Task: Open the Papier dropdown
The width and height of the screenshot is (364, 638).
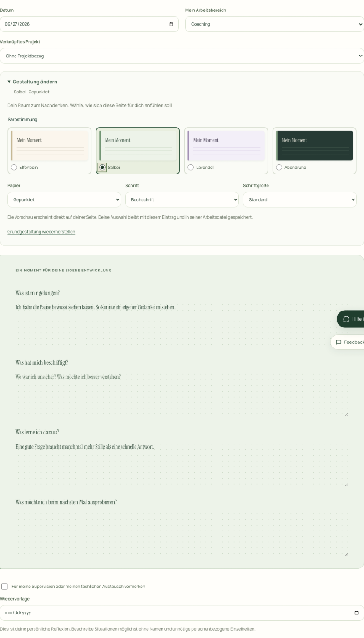Action: tap(64, 199)
